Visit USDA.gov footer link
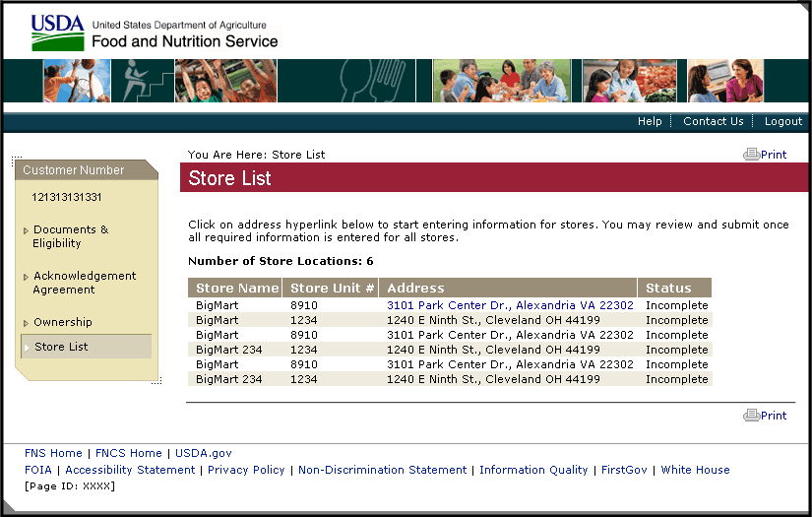Screen dimensions: 812x517 pos(204,453)
